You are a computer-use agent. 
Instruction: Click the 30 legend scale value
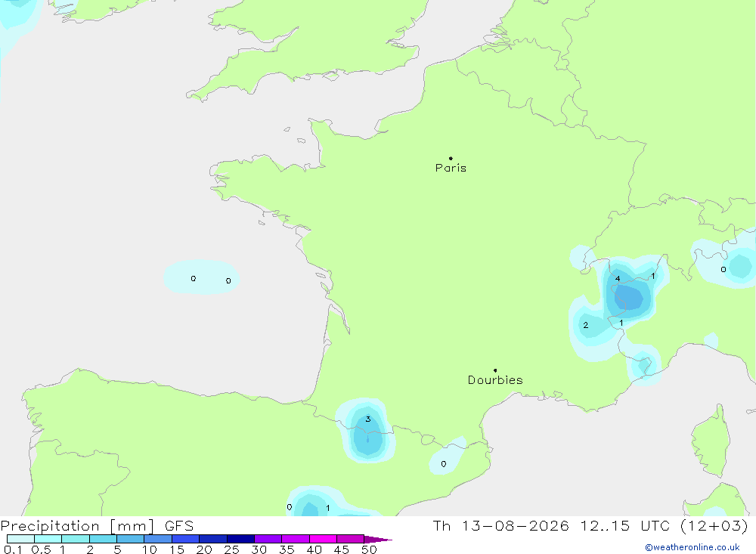(x=259, y=549)
